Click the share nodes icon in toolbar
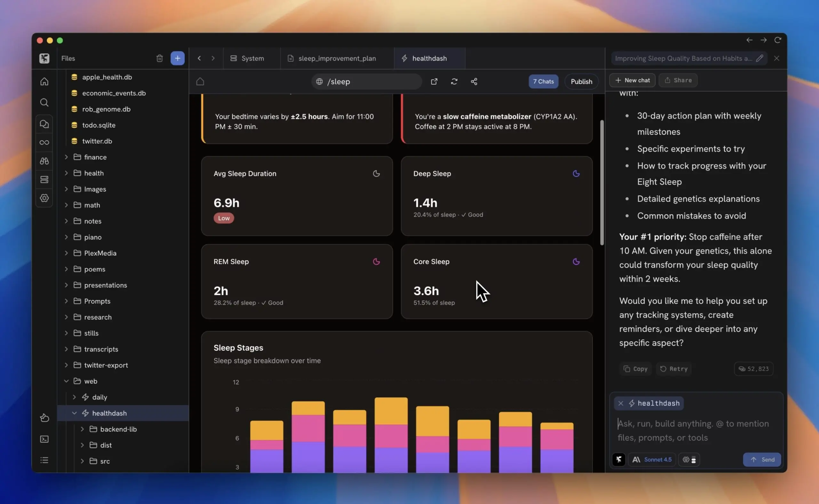819x504 pixels. point(474,82)
